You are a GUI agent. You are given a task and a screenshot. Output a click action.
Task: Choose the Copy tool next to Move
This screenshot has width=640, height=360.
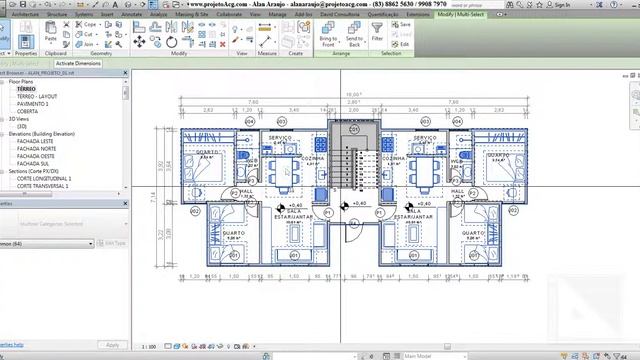(156, 42)
